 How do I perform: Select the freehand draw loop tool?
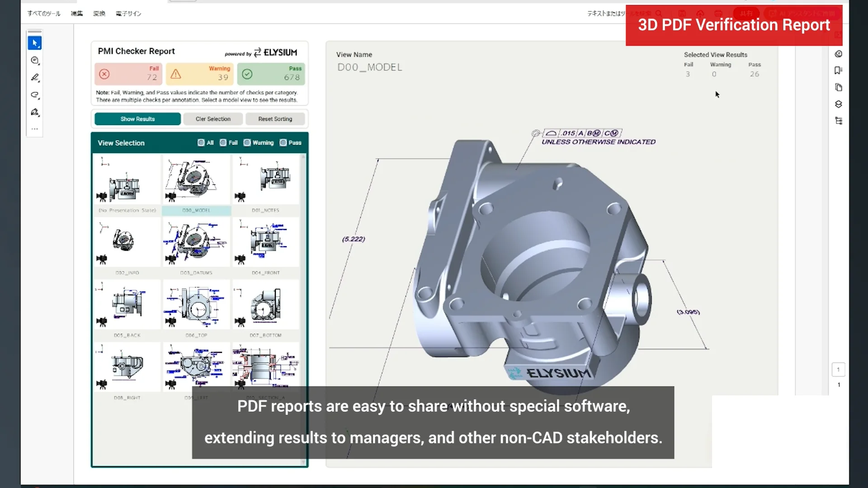pos(35,95)
